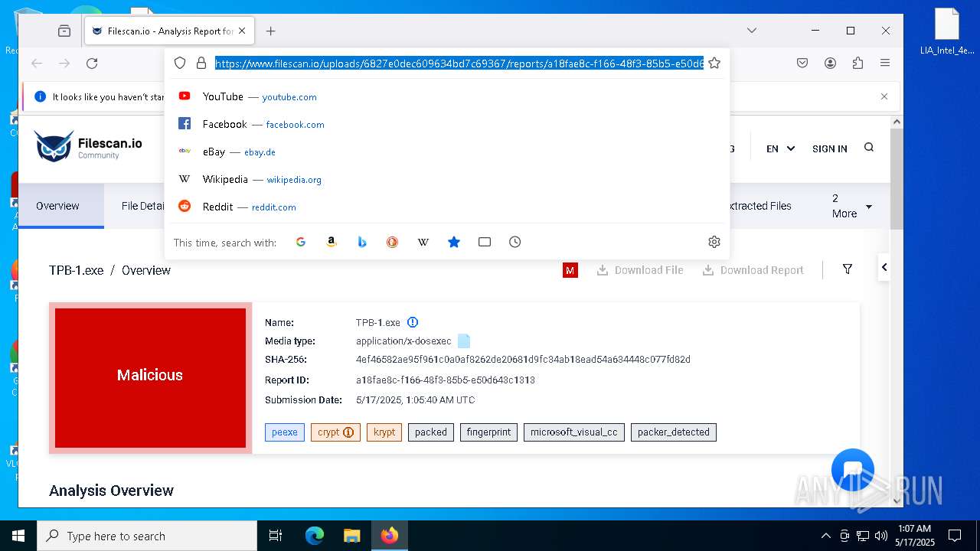Open search settings gear icon

pos(714,242)
